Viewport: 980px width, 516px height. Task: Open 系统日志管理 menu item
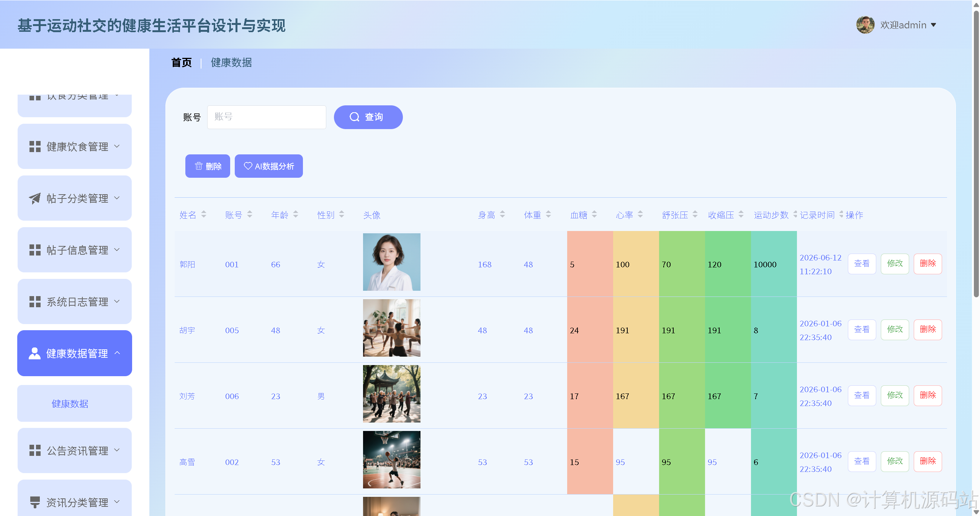pyautogui.click(x=75, y=301)
